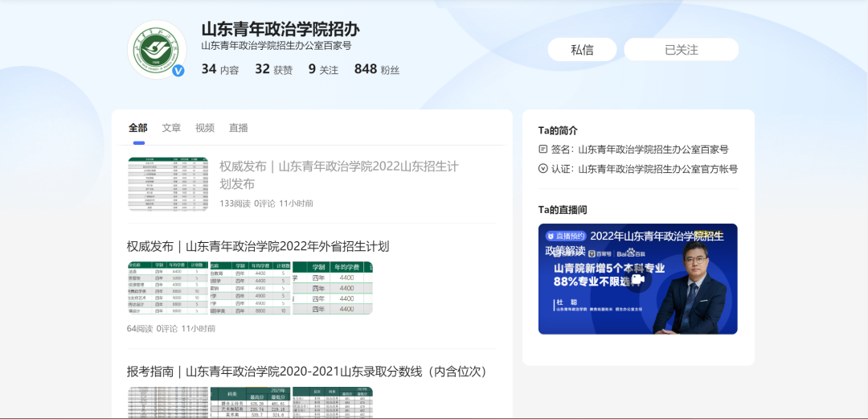The width and height of the screenshot is (868, 419).
Task: Click the 34 内容 count
Action: coord(220,69)
